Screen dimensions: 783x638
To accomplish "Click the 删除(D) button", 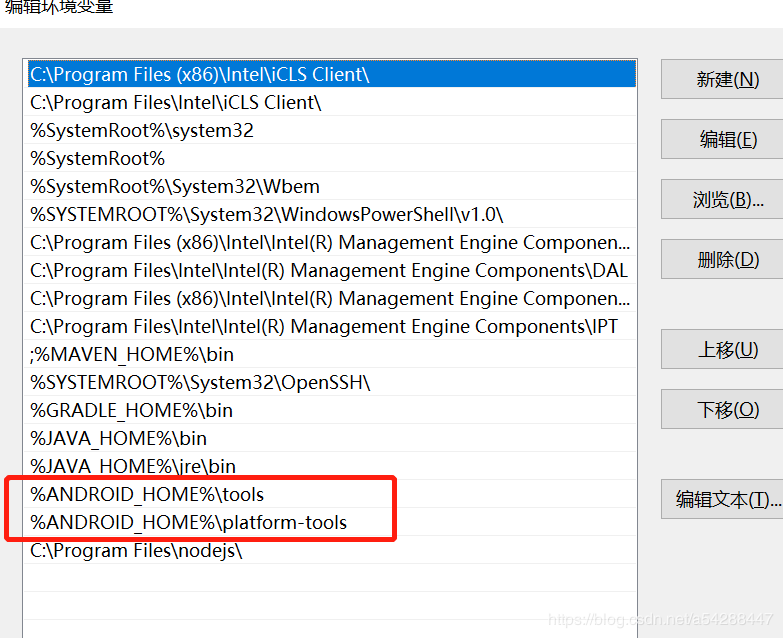I will [x=723, y=259].
